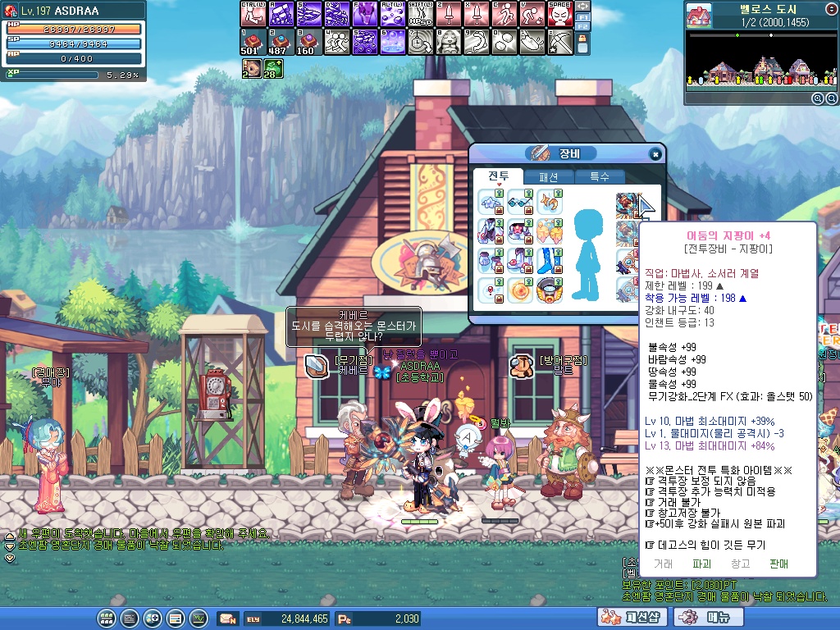Collapse the minimap with top-right round button

[x=832, y=8]
